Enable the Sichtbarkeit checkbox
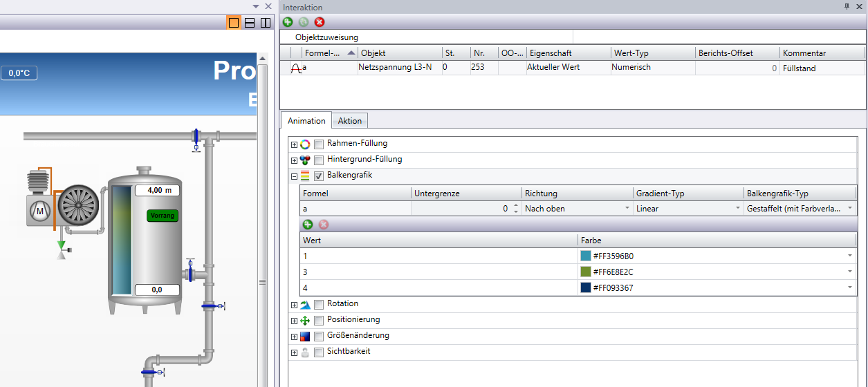Screen dimensions: 868x387 tap(319, 352)
